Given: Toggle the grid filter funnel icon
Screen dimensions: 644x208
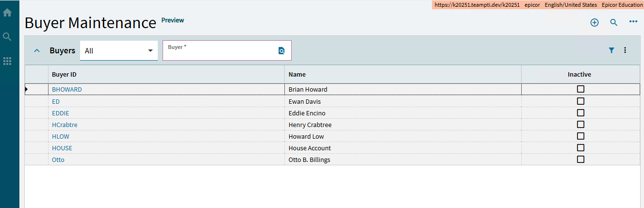Looking at the screenshot, I should click(x=611, y=50).
